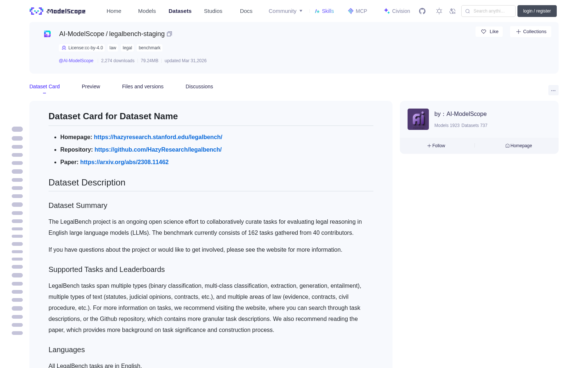Viewport: 588px width, 368px height.
Task: Open Civision from the top navigation
Action: [x=397, y=11]
